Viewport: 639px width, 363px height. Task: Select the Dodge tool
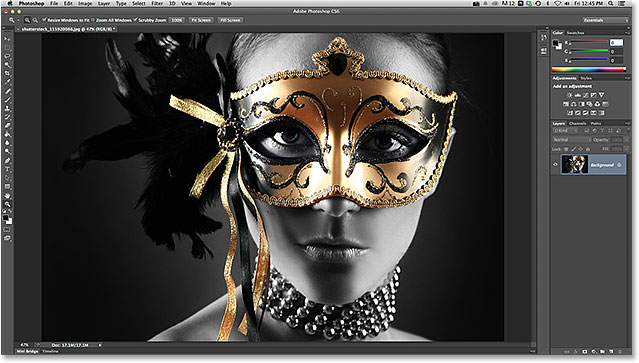(x=7, y=151)
